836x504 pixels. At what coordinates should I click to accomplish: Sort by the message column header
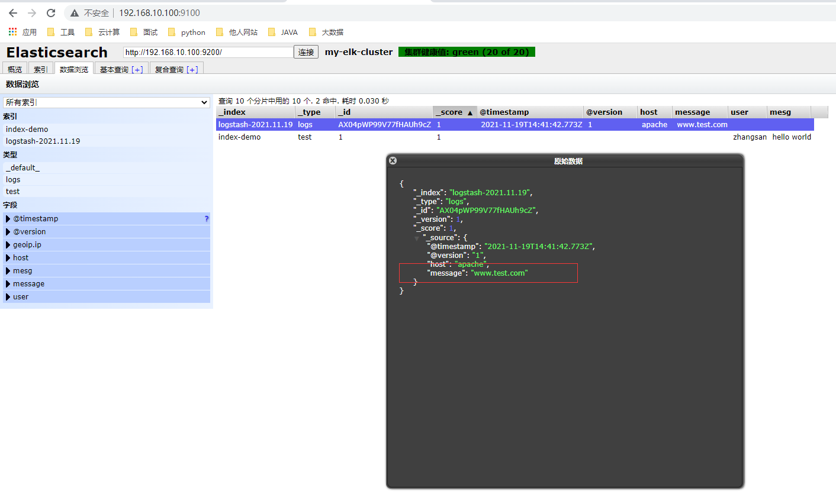[700, 112]
